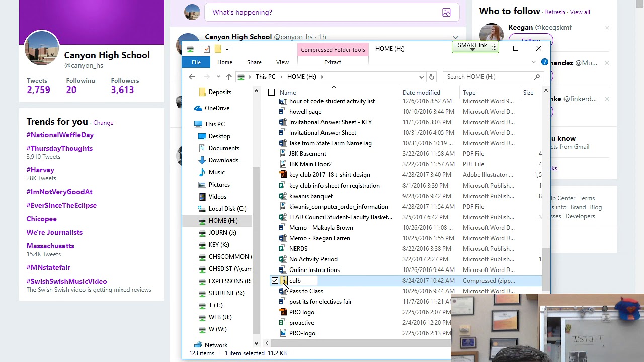
Task: Open address bar history dropdown
Action: pyautogui.click(x=421, y=77)
